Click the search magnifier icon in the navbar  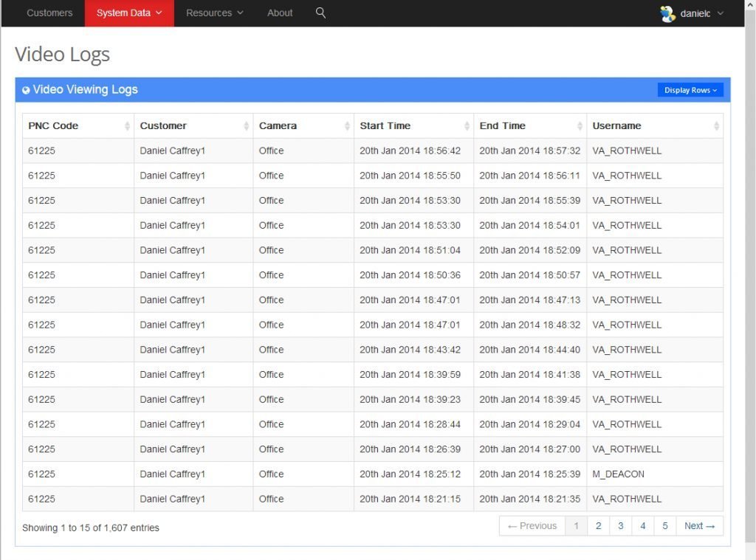coord(320,13)
